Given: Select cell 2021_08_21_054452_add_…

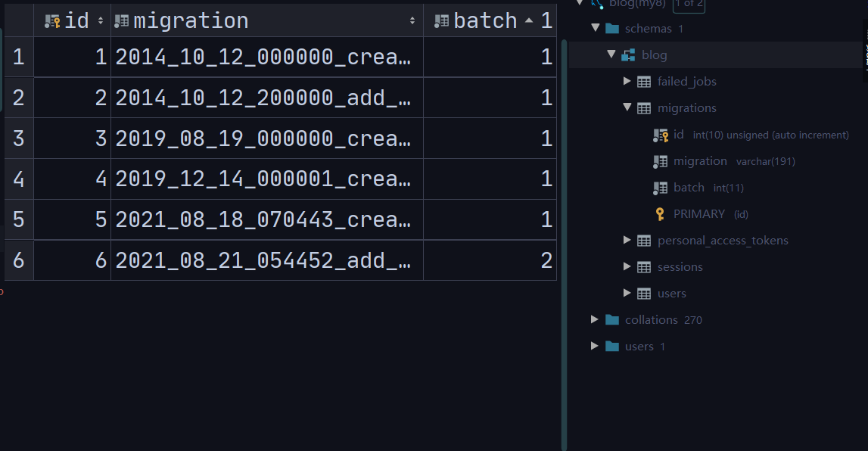Looking at the screenshot, I should tap(267, 260).
